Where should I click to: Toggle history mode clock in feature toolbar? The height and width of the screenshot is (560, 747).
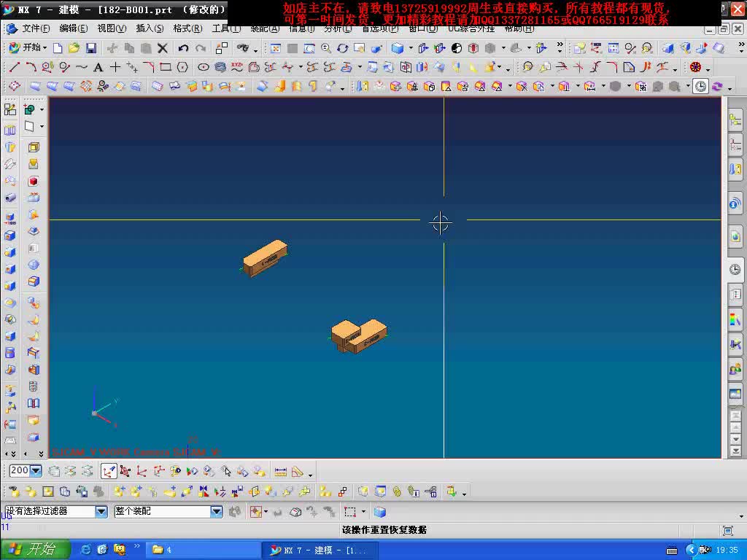tap(700, 86)
